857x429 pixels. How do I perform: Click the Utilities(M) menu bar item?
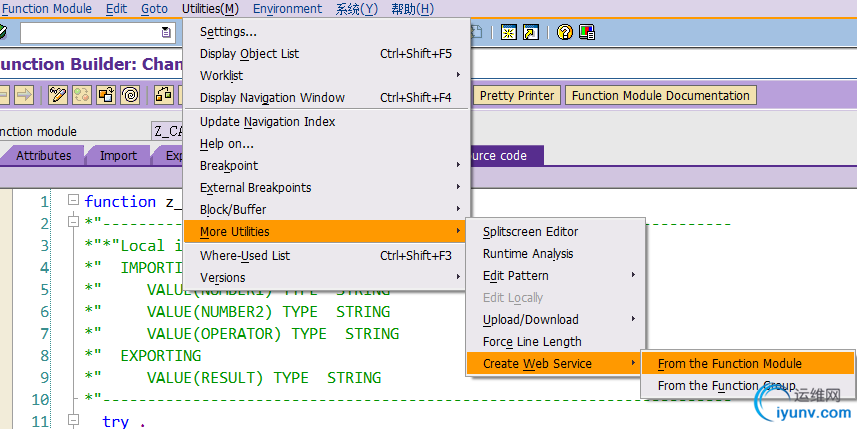(x=210, y=9)
